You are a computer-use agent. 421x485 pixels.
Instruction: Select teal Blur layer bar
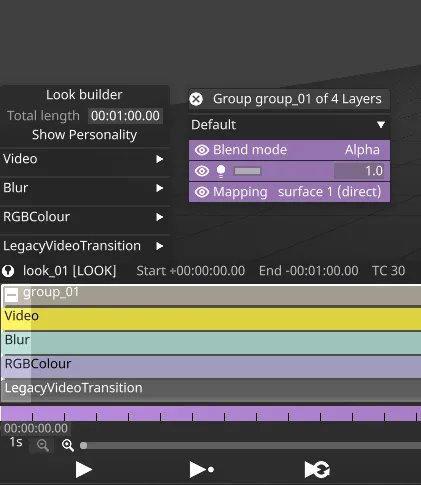click(x=211, y=343)
